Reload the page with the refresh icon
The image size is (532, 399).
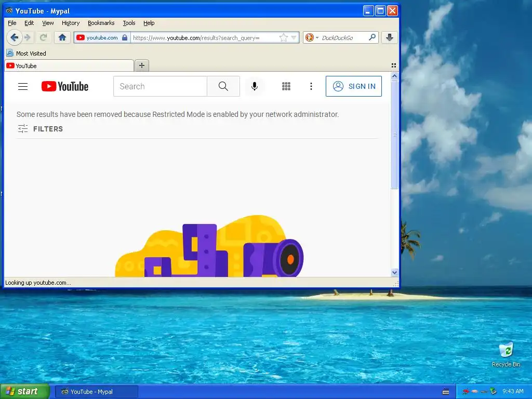click(x=43, y=37)
